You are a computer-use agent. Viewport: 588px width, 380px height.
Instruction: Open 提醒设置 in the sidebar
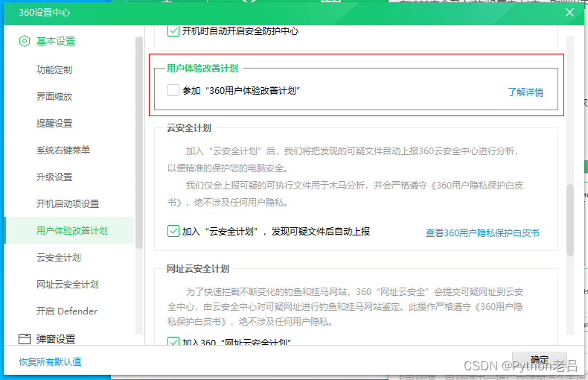[54, 123]
